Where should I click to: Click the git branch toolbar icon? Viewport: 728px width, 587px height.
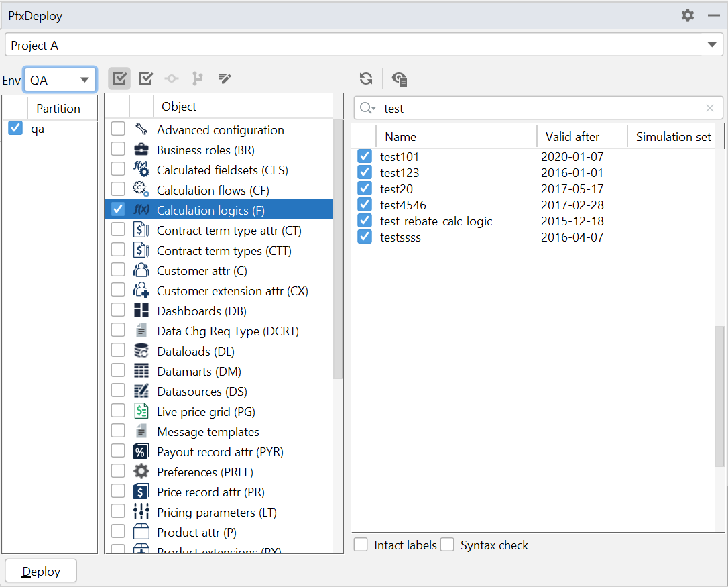[197, 78]
